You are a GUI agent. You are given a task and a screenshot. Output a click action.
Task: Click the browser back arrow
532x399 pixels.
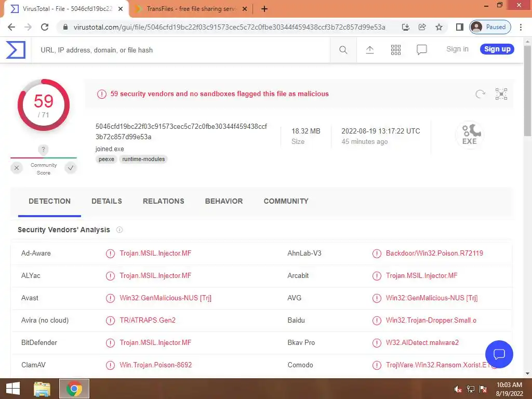coord(11,27)
